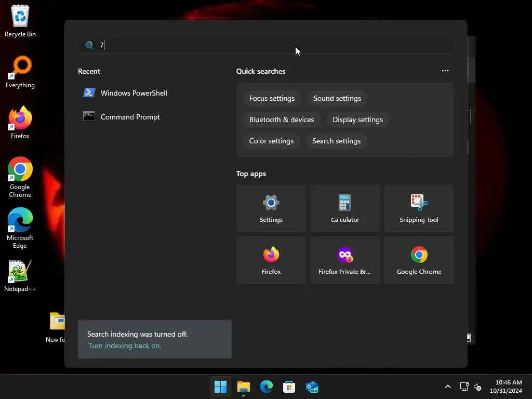This screenshot has width=532, height=399.
Task: Launch Firefox Private Browsing from Top apps
Action: point(345,261)
